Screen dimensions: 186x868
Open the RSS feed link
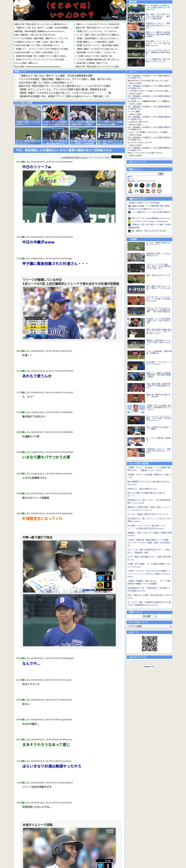coord(130,176)
